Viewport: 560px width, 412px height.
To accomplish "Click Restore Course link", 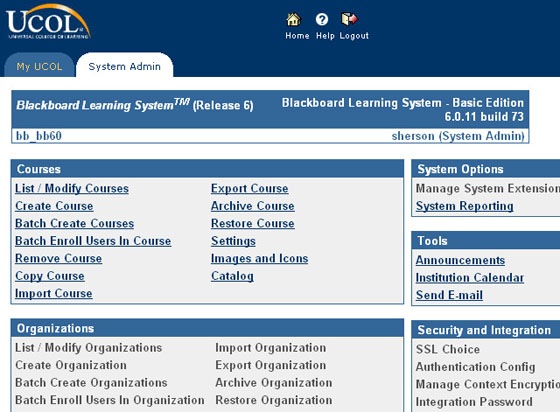I will pos(253,223).
